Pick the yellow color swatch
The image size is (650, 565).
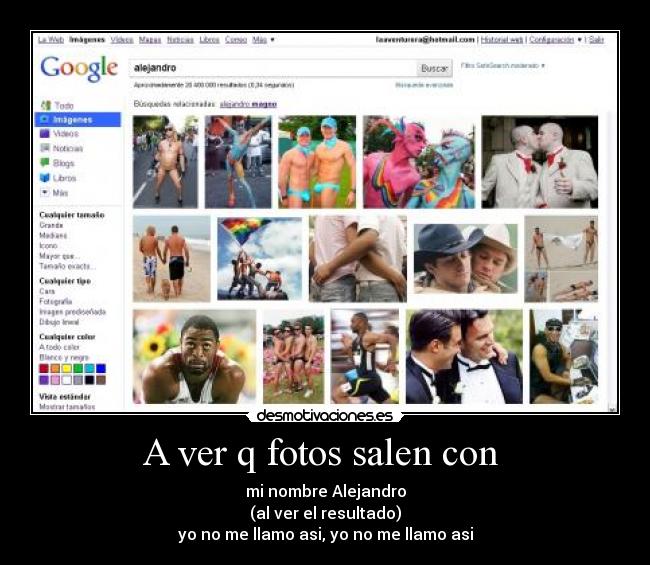[x=66, y=369]
